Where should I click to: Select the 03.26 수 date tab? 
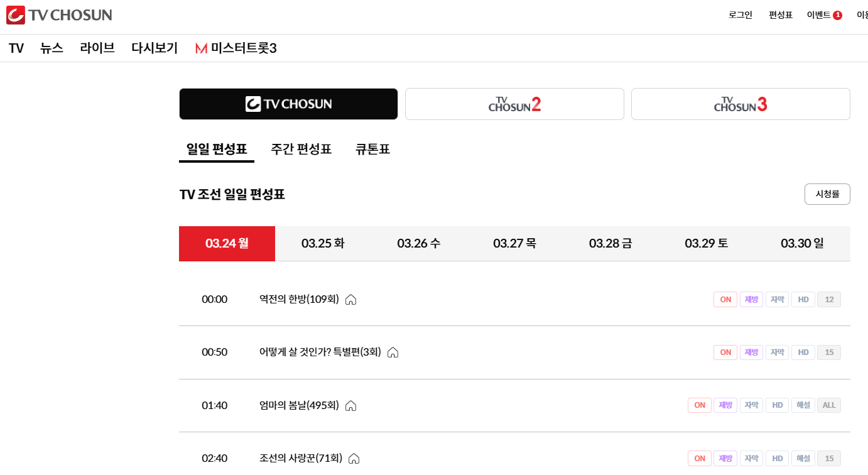point(418,243)
